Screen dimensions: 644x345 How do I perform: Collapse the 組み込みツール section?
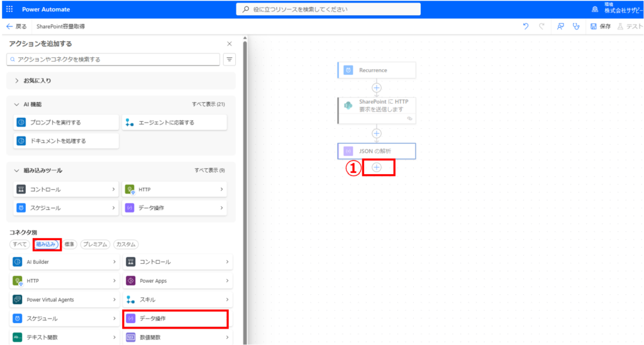tap(17, 170)
